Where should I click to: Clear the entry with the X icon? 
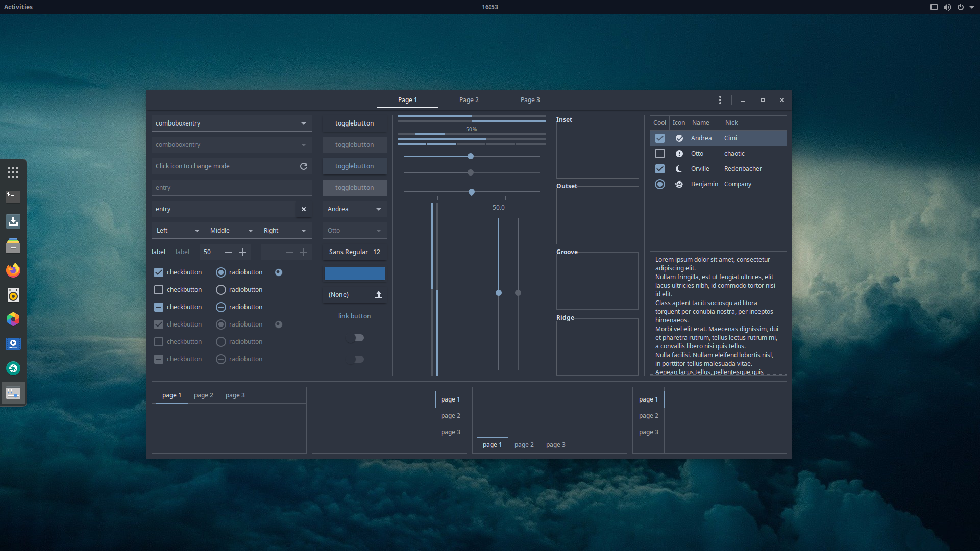pos(304,209)
